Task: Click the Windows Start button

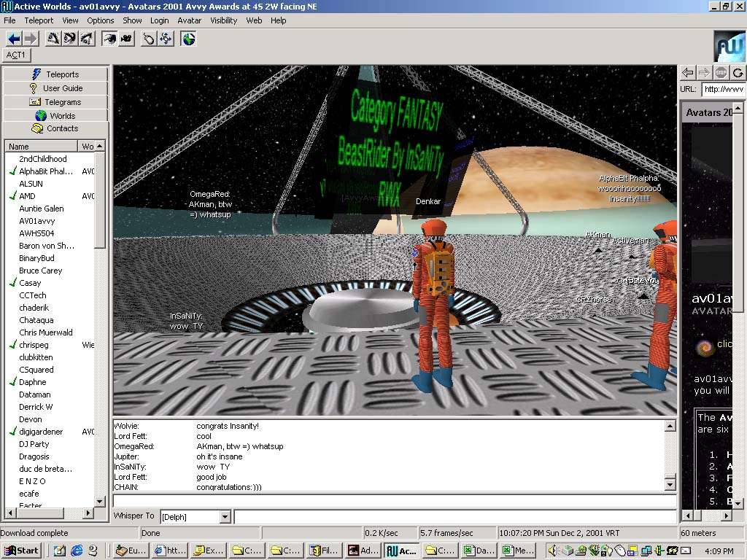Action: tap(21, 551)
